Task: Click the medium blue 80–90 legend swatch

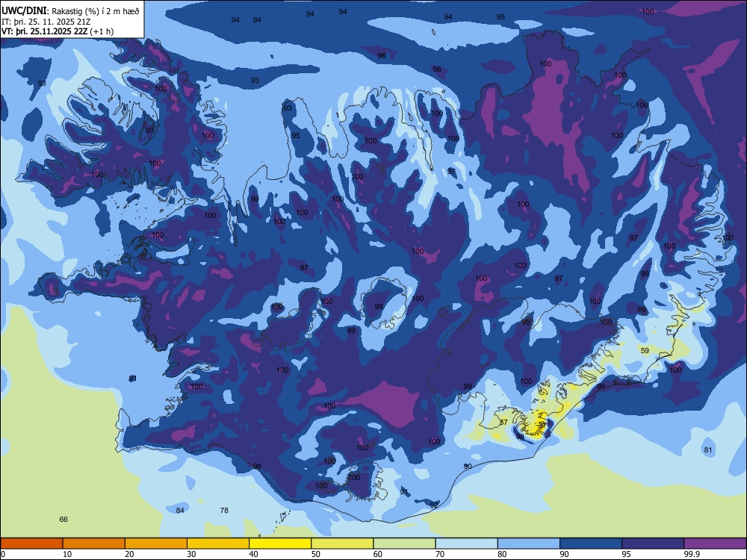Action: click(529, 544)
